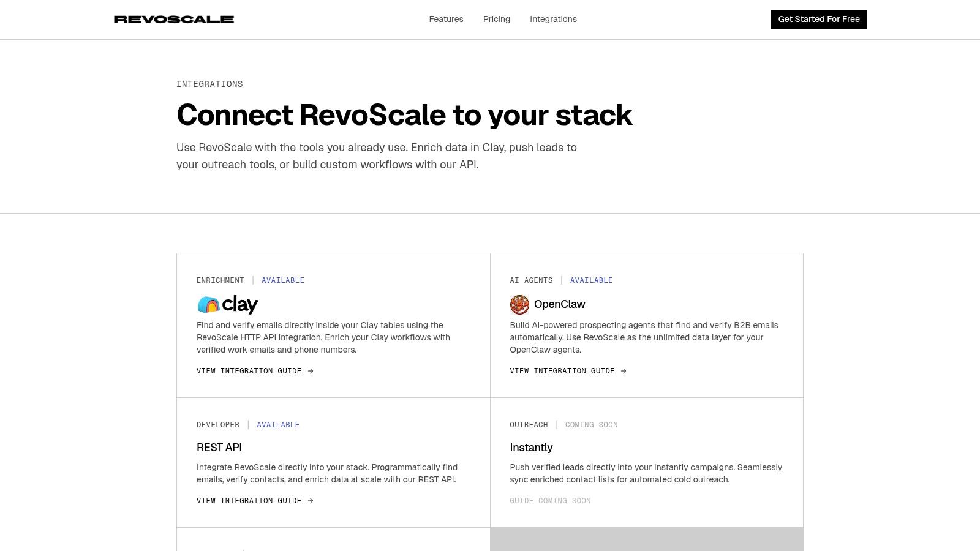Select Integrations in the top navigation

[553, 20]
